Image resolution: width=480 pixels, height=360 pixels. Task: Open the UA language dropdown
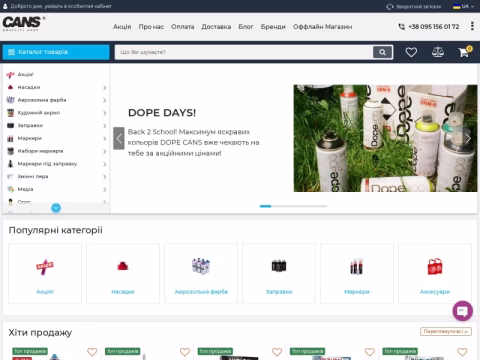point(463,6)
